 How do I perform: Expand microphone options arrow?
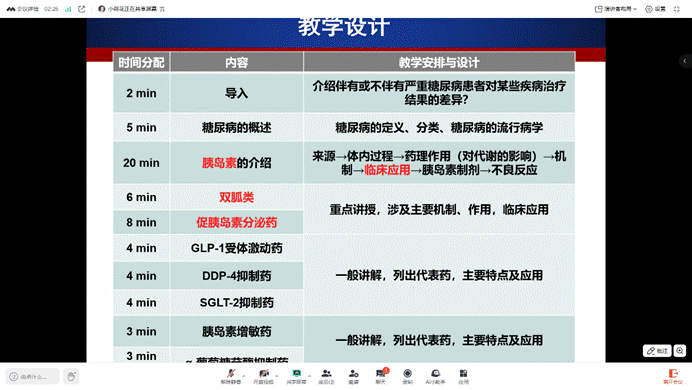click(x=244, y=376)
